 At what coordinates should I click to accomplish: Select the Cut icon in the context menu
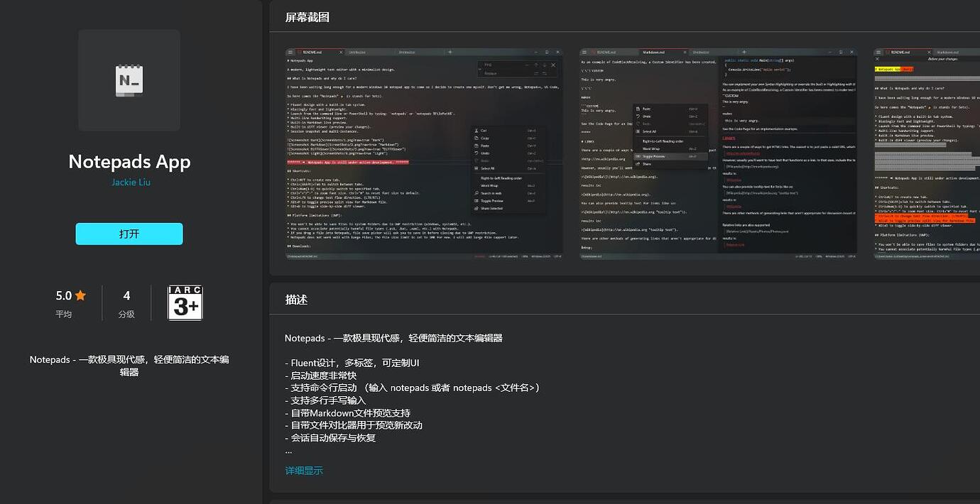(x=476, y=131)
